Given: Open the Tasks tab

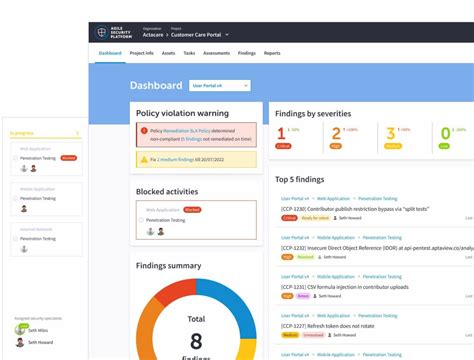Looking at the screenshot, I should 189,53.
